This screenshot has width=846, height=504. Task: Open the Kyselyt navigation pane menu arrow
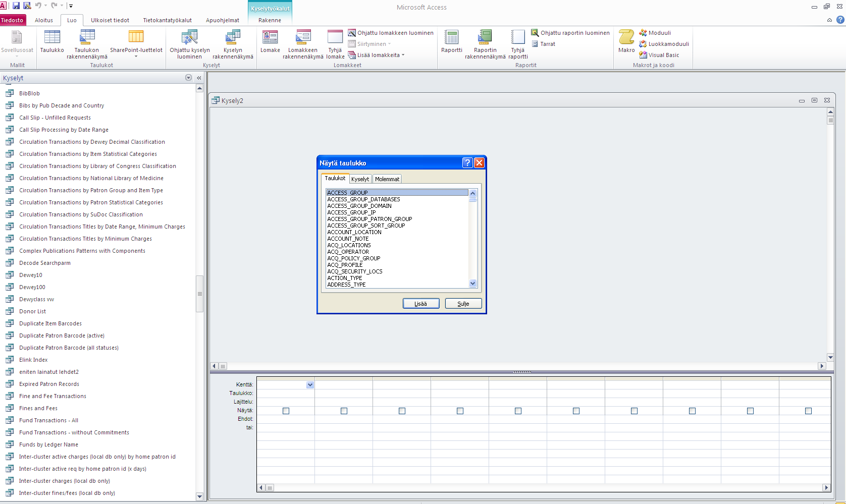pyautogui.click(x=188, y=78)
